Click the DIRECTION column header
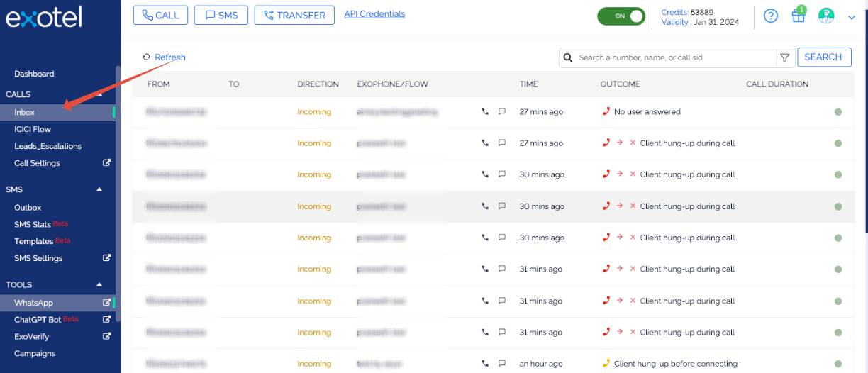Screen dimensions: 868x373 [x=318, y=84]
